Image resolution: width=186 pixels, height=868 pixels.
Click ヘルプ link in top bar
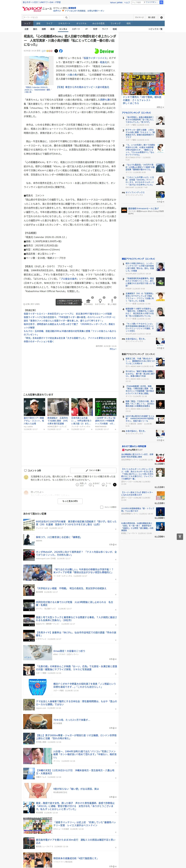pos(127,2)
